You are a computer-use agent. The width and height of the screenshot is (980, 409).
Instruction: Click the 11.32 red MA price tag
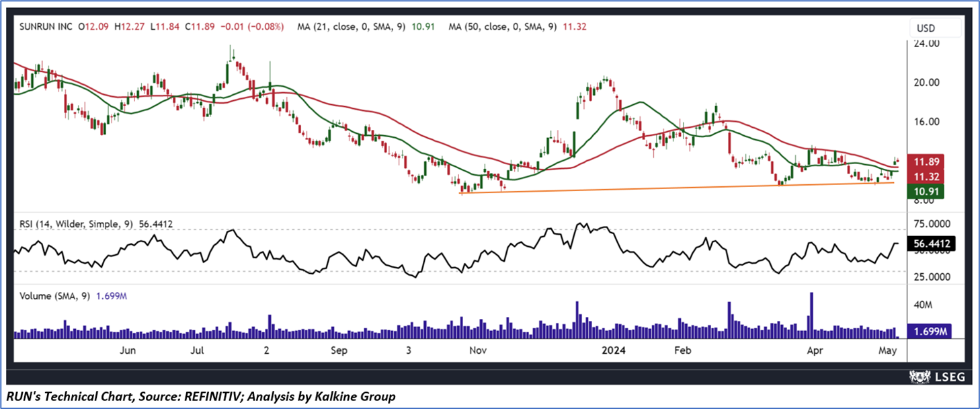pos(927,177)
